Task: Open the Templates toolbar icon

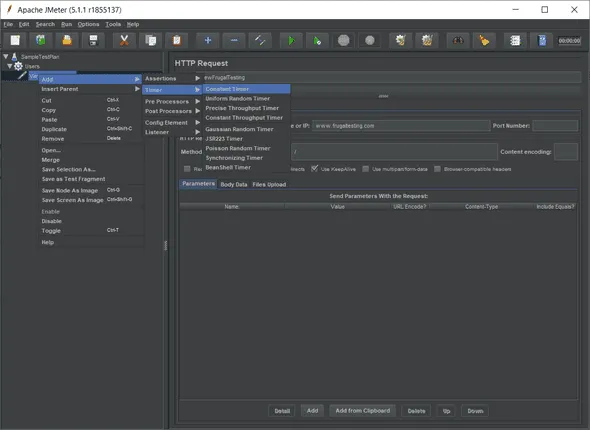Action: [x=41, y=40]
